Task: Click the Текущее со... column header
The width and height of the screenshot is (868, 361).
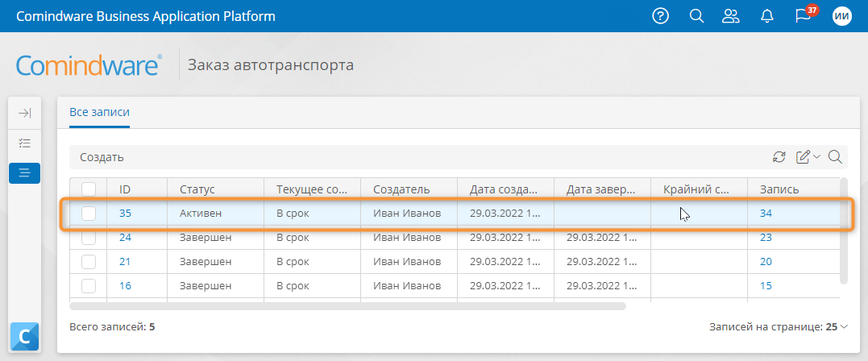Action: (313, 189)
